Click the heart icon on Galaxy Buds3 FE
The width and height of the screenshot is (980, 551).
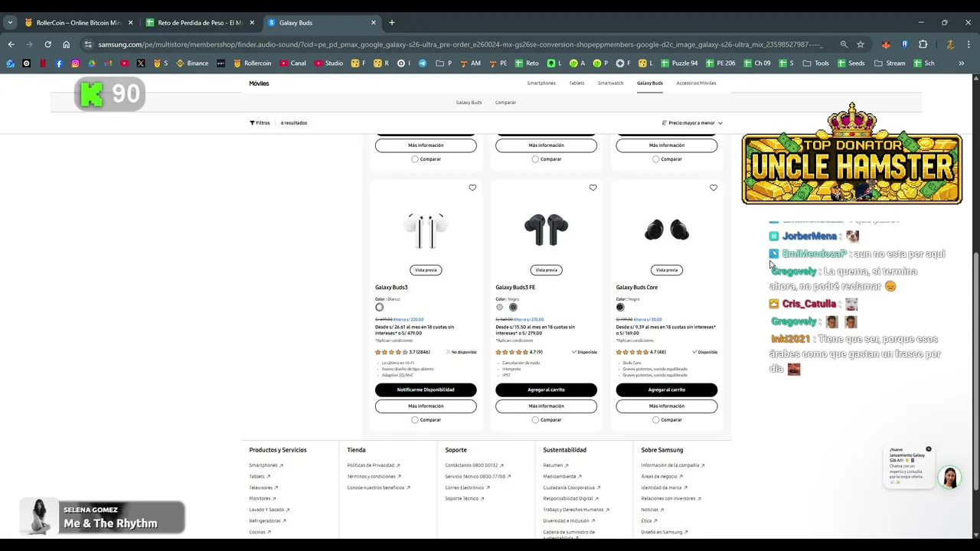point(593,187)
